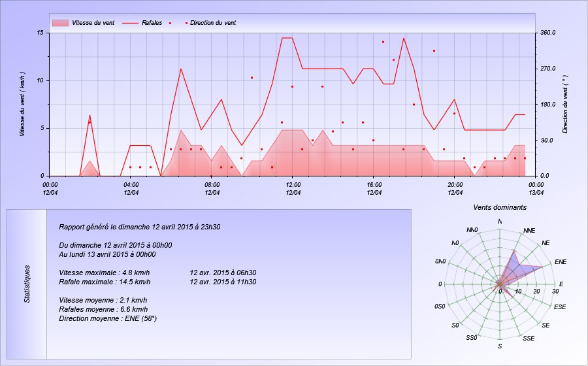
Task: Click the ESE label on wind rose
Action: coord(560,307)
